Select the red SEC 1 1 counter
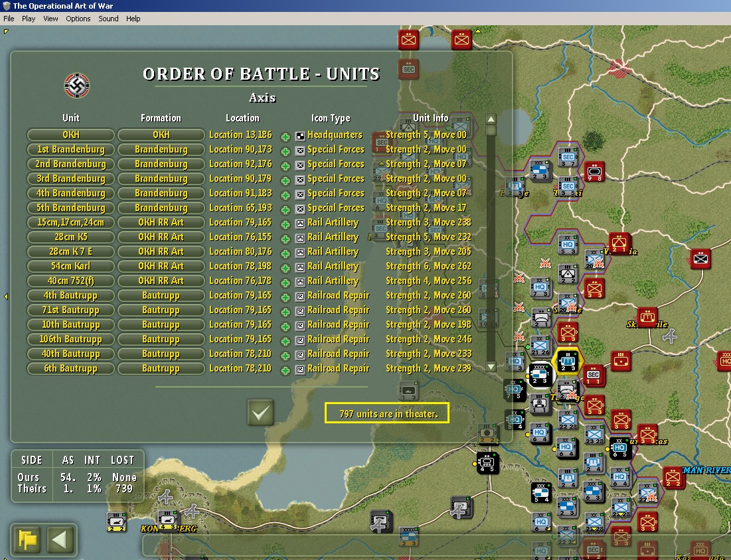The width and height of the screenshot is (731, 560). [594, 376]
